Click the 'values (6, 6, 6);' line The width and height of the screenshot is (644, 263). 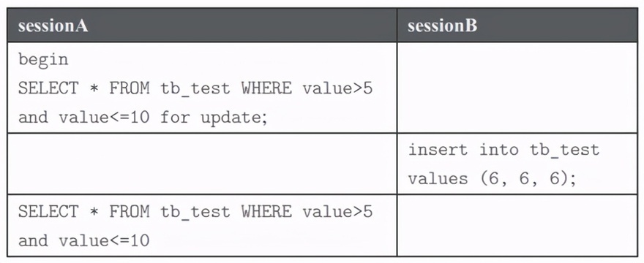point(492,179)
